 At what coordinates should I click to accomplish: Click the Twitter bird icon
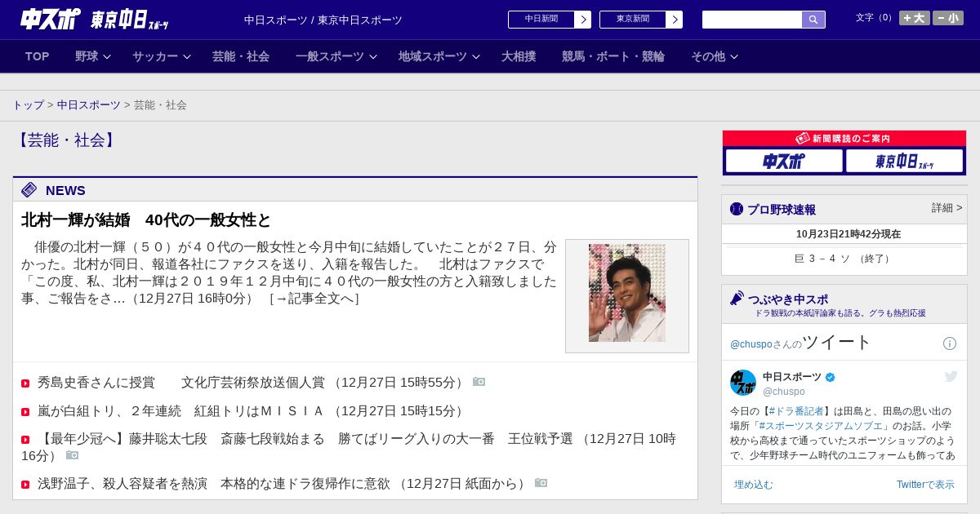tap(951, 376)
